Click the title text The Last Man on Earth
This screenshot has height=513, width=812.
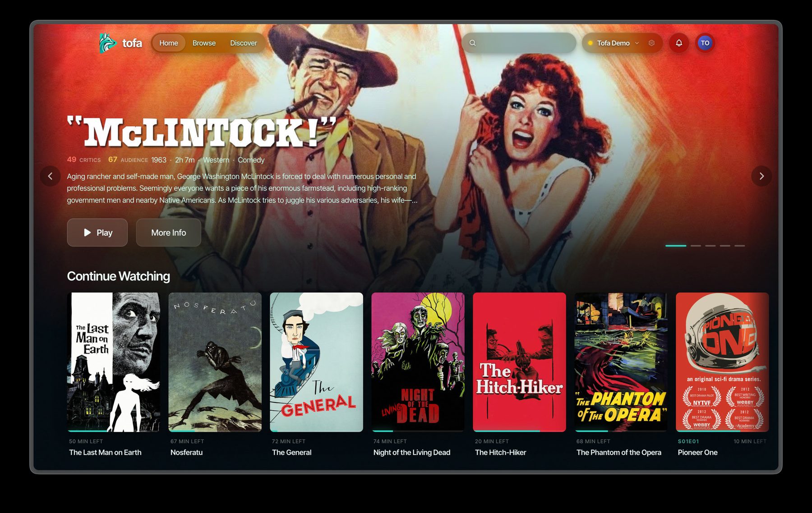pos(105,452)
